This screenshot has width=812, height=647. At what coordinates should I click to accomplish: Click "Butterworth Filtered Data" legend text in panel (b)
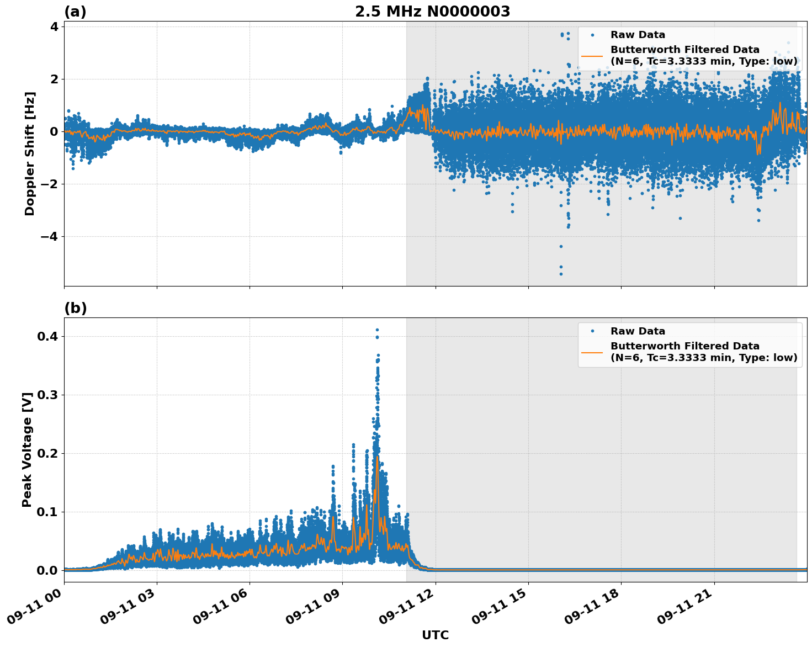pyautogui.click(x=684, y=346)
